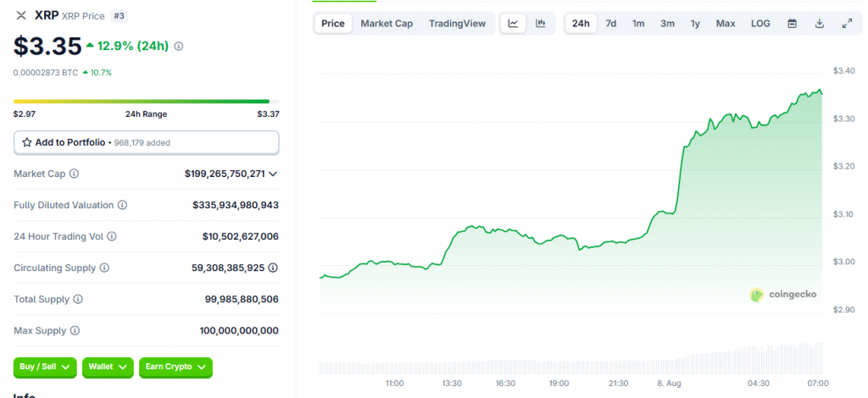Click the XRP logo icon
This screenshot has width=868, height=398.
click(x=21, y=15)
